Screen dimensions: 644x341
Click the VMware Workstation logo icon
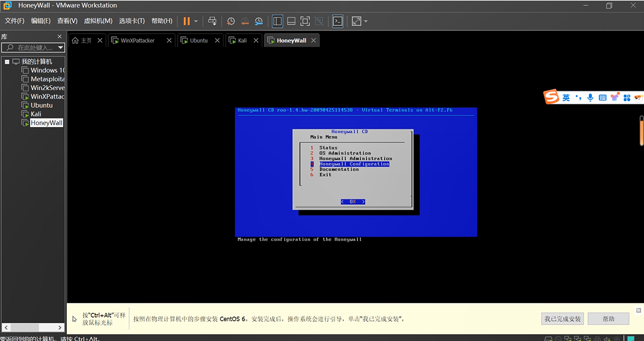(x=7, y=6)
